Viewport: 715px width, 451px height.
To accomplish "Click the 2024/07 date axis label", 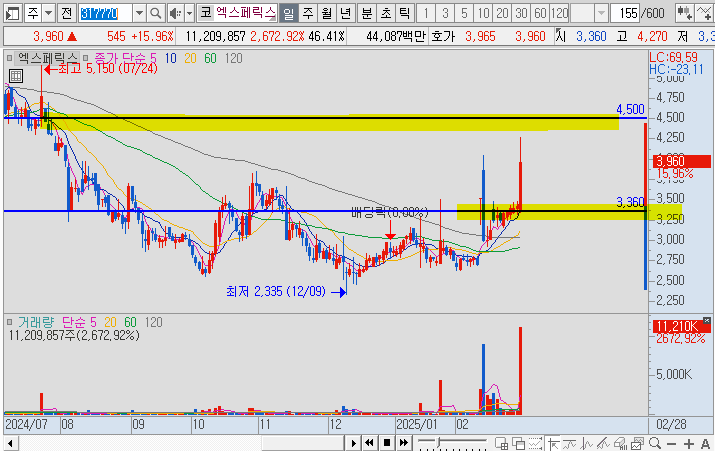I will 26,425.
